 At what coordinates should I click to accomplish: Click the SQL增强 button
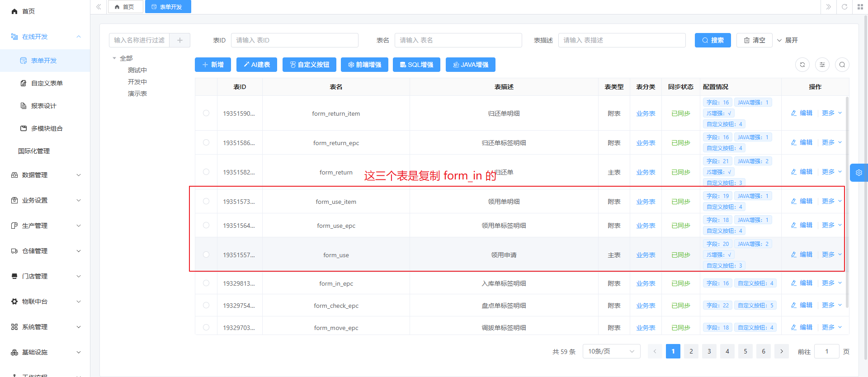coord(416,65)
